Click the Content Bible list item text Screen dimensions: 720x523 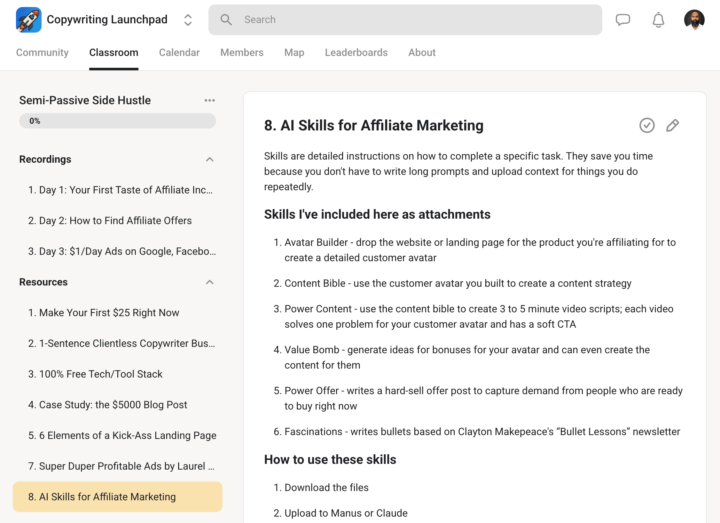coord(458,283)
